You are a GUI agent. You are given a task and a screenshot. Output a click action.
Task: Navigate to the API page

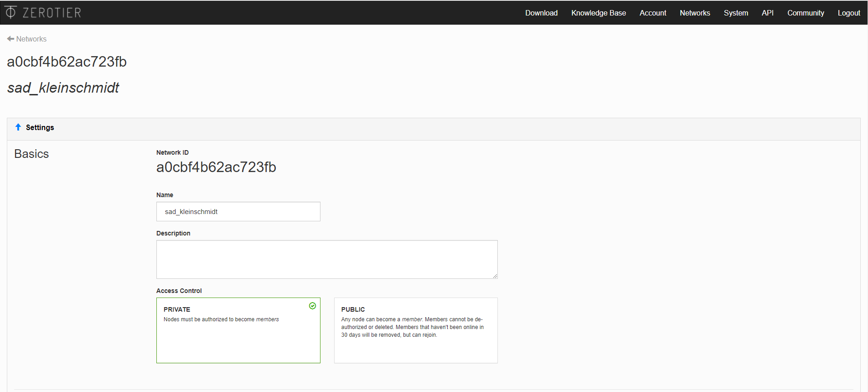pos(767,13)
